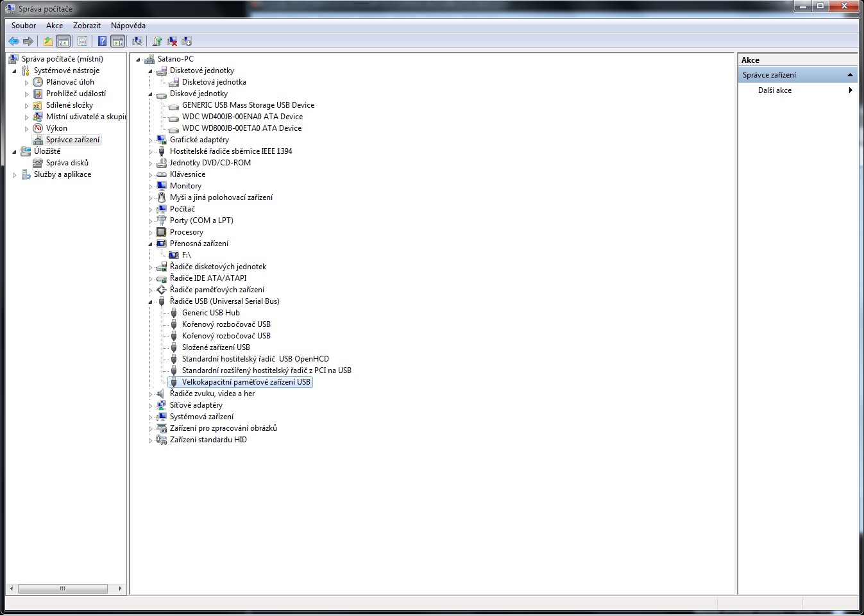This screenshot has width=864, height=616.
Task: Select GENERIC USB Mass Storage USB Device
Action: tap(248, 105)
